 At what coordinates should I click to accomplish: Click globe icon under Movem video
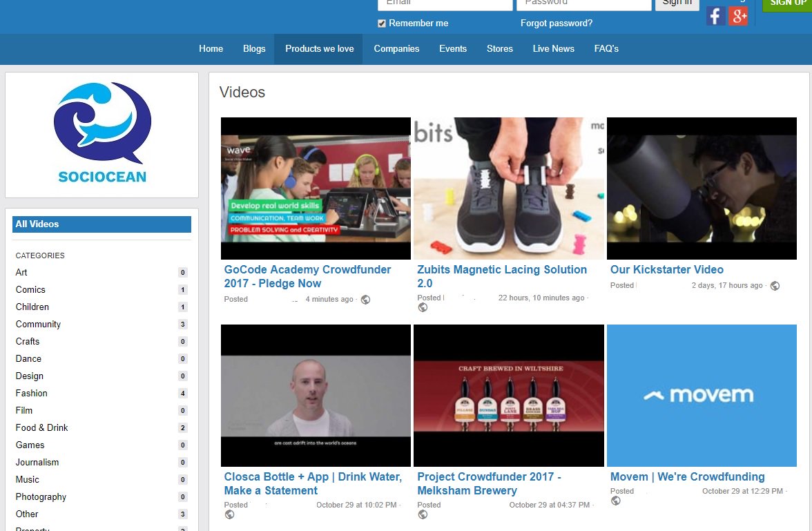(x=616, y=501)
